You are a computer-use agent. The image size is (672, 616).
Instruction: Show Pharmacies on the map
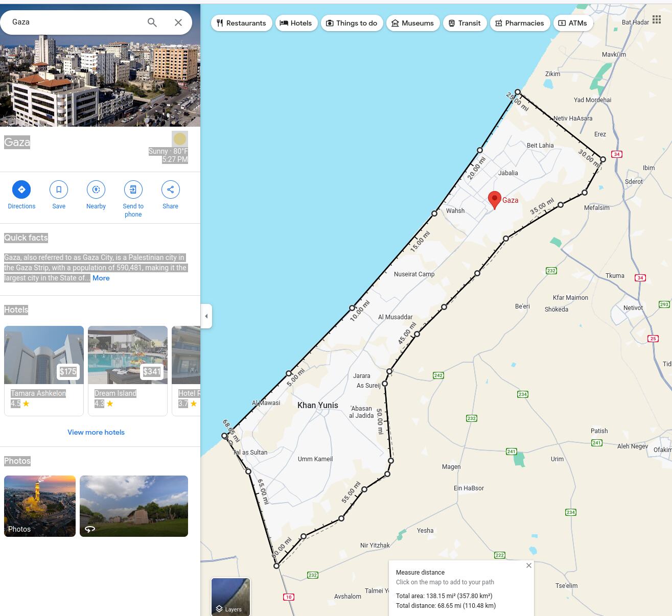(520, 23)
